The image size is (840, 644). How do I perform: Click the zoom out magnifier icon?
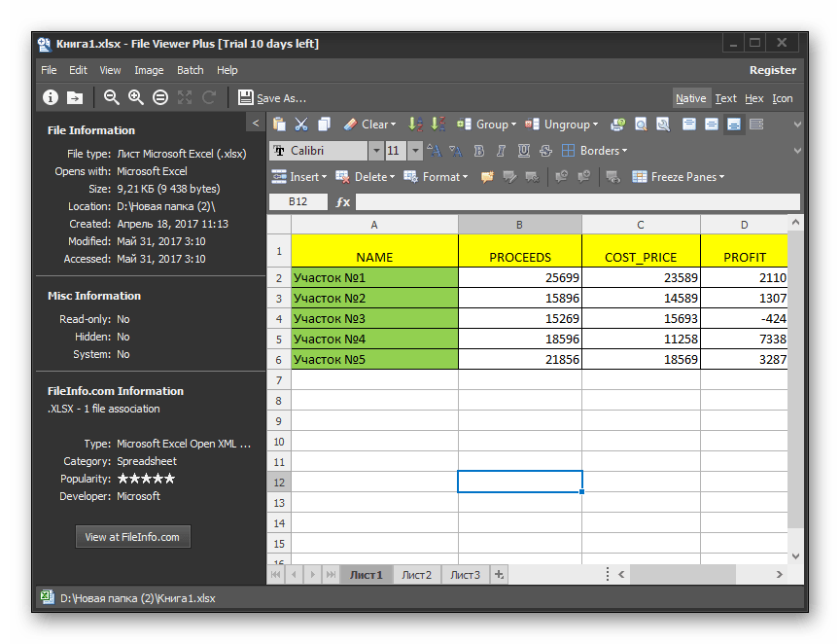coord(112,97)
